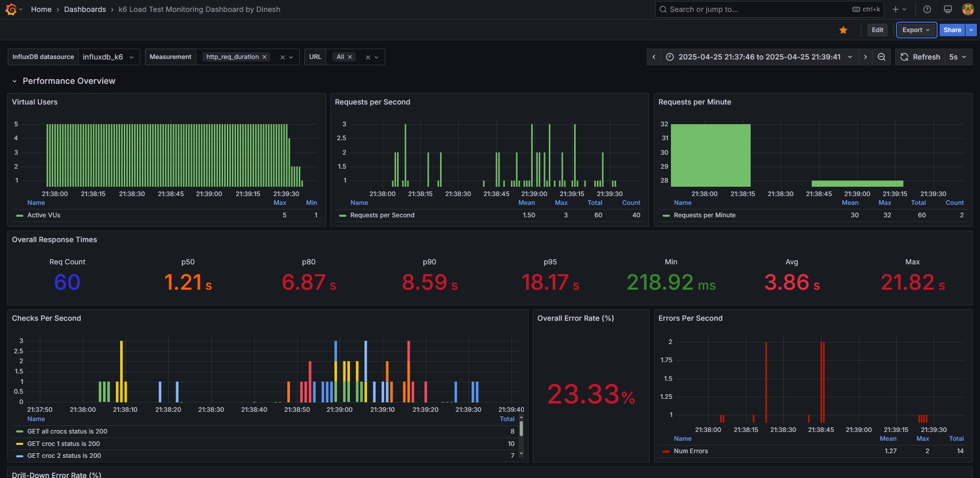Remove the http_req_duration measurement tag

tap(265, 57)
